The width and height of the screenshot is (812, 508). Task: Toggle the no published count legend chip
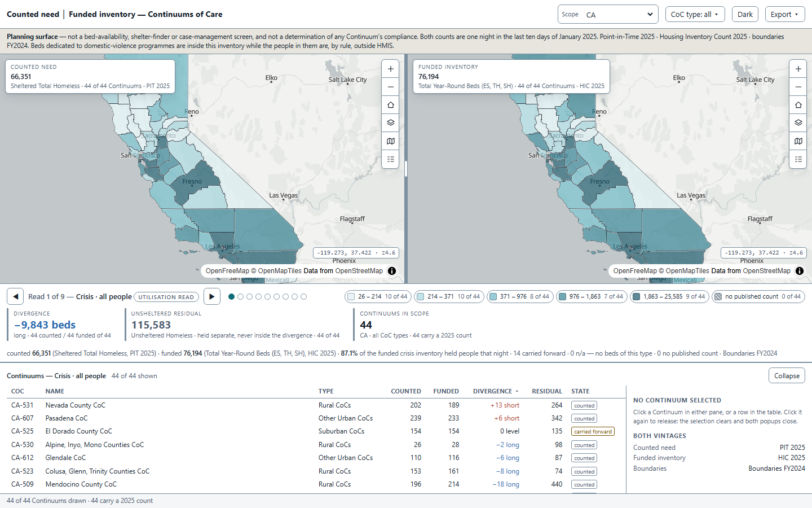point(758,296)
